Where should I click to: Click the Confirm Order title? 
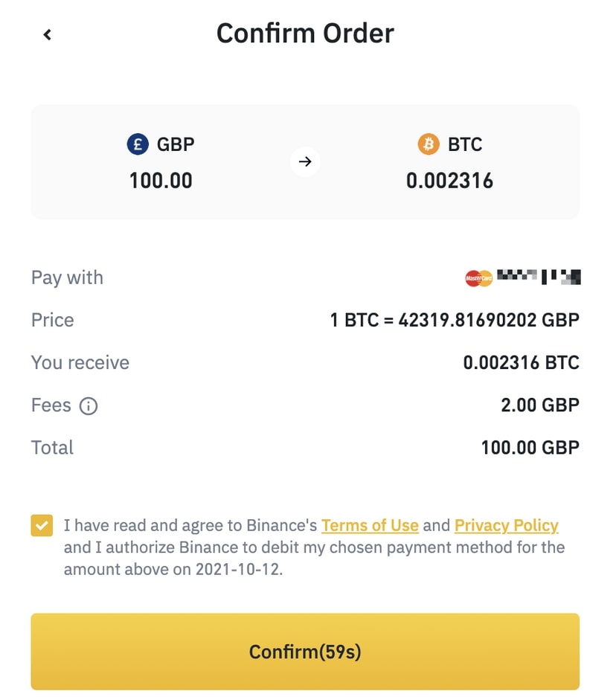(305, 33)
